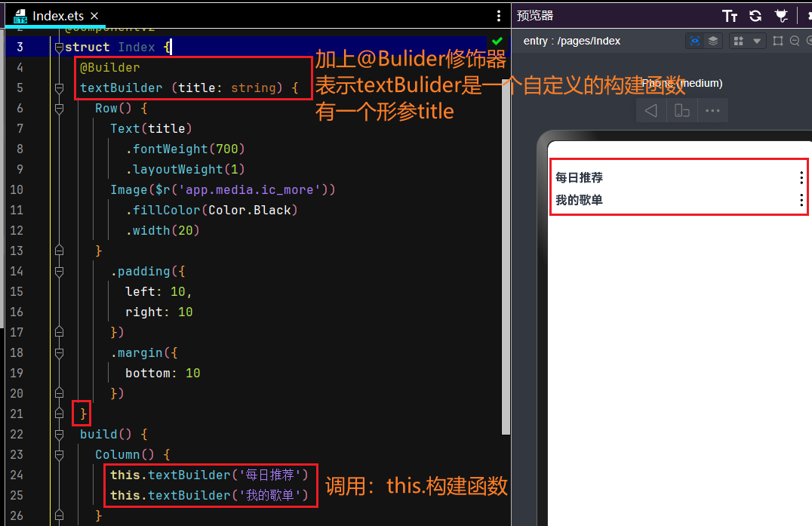
Task: Reload the previewer with the refresh icon
Action: pos(755,16)
